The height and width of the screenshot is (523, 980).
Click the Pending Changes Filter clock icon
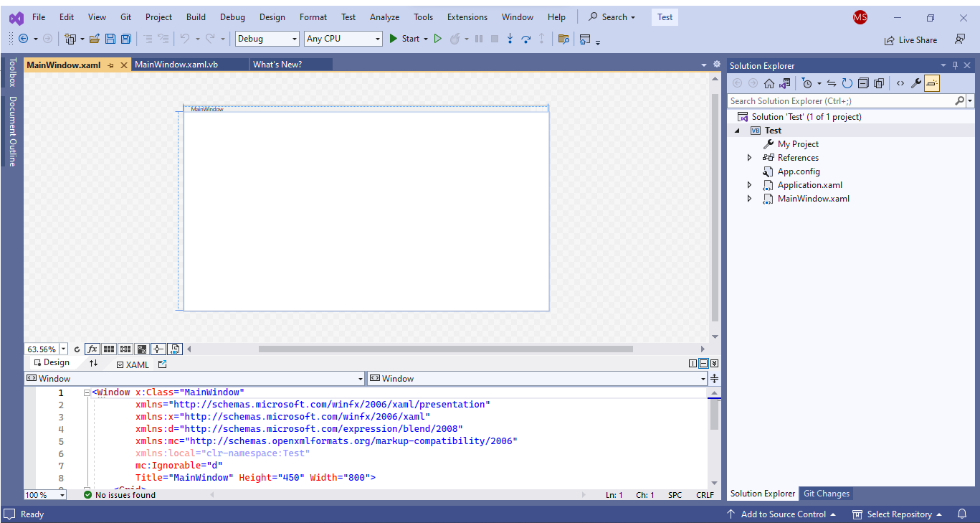807,83
